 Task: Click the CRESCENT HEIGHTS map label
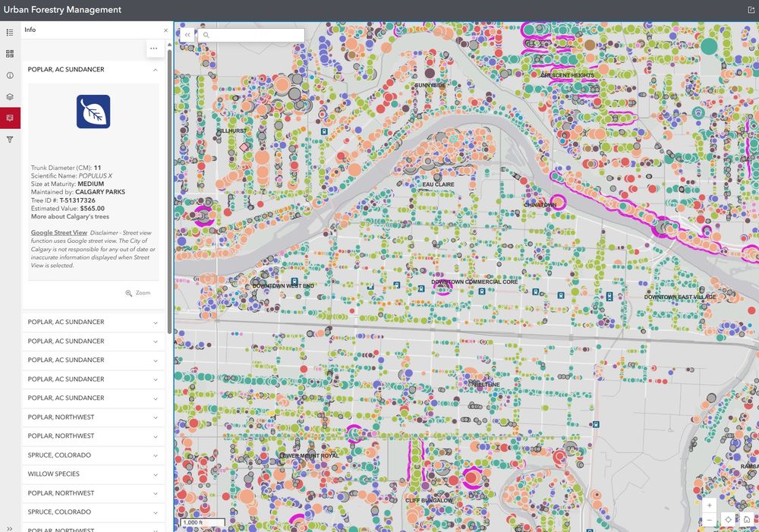point(567,76)
